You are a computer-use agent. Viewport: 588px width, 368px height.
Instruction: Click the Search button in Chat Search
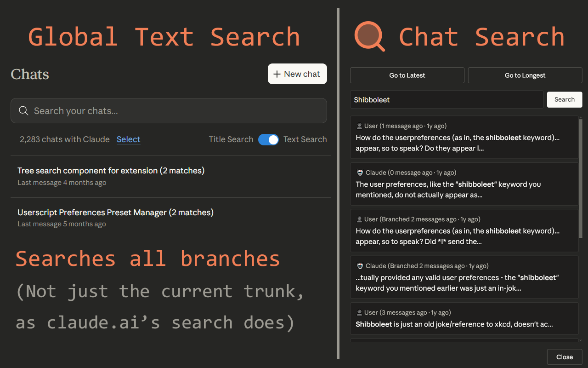tap(565, 99)
